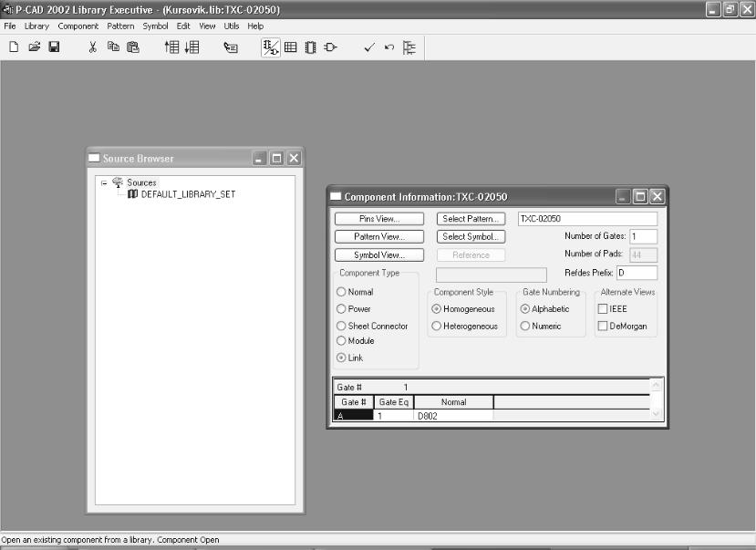756x550 pixels.
Task: Click the table icon with down arrow
Action: (192, 47)
